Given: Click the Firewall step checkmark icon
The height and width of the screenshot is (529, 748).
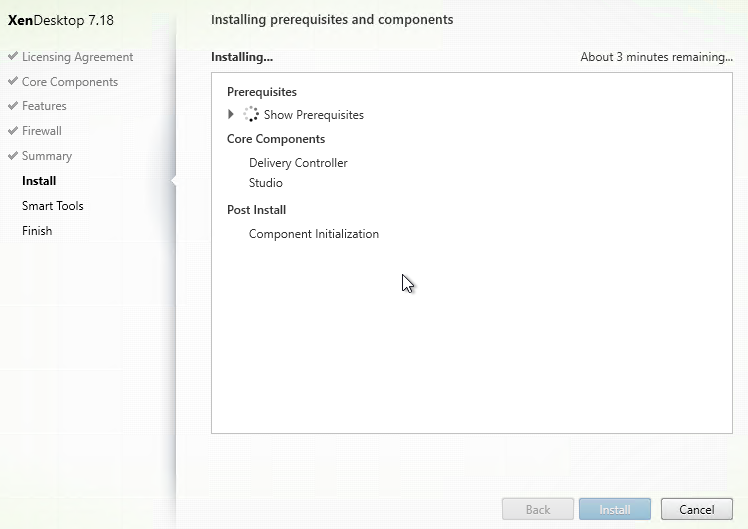Looking at the screenshot, I should [x=13, y=130].
